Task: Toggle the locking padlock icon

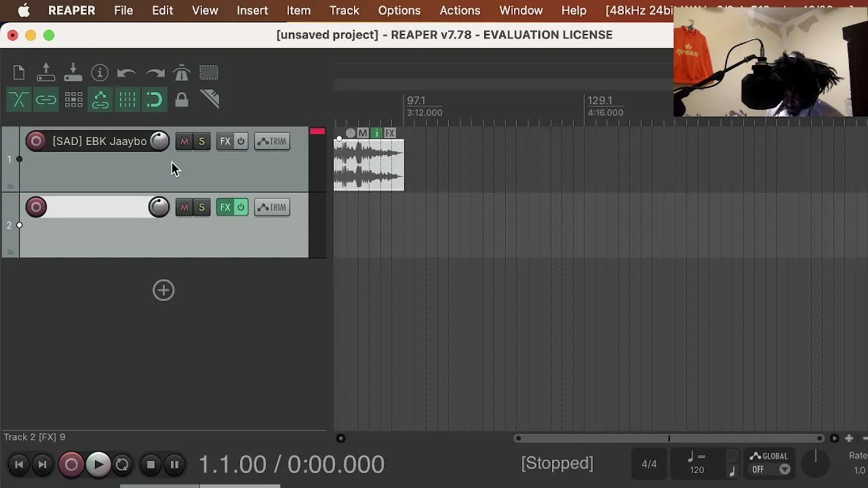Action: pos(182,100)
